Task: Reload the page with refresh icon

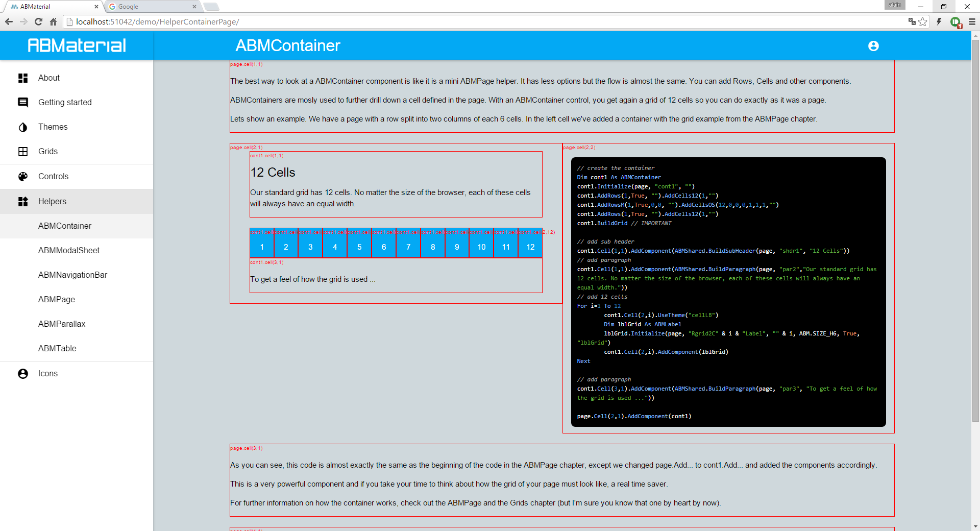Action: 38,21
